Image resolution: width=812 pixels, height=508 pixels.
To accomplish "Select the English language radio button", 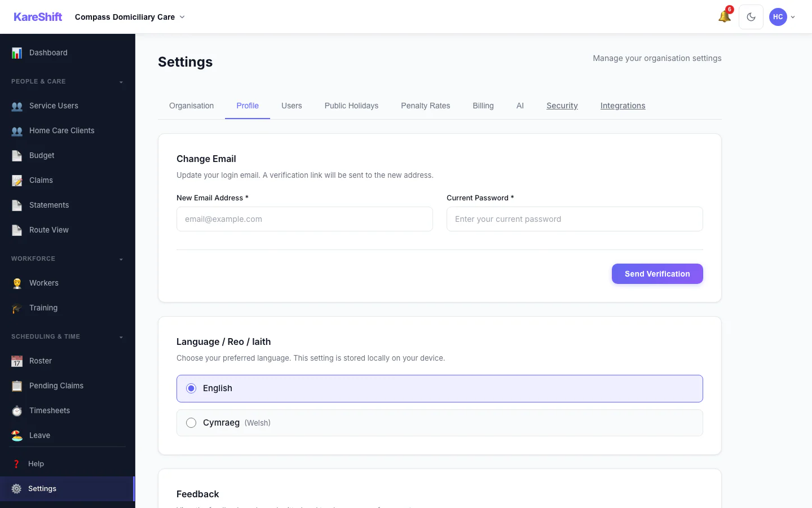I will (x=191, y=388).
